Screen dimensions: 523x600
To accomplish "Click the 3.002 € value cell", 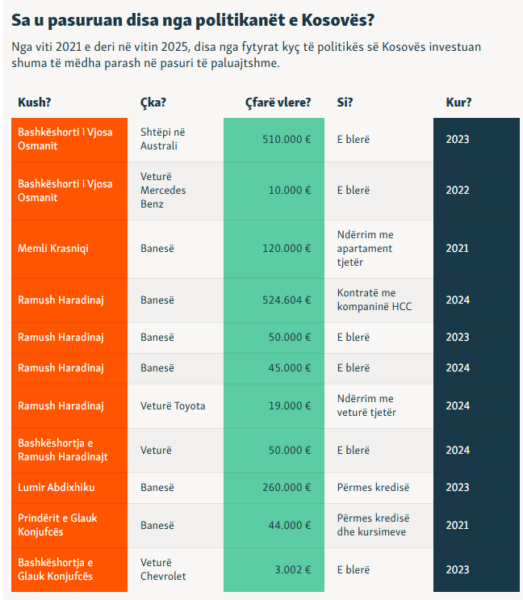I will 274,570.
